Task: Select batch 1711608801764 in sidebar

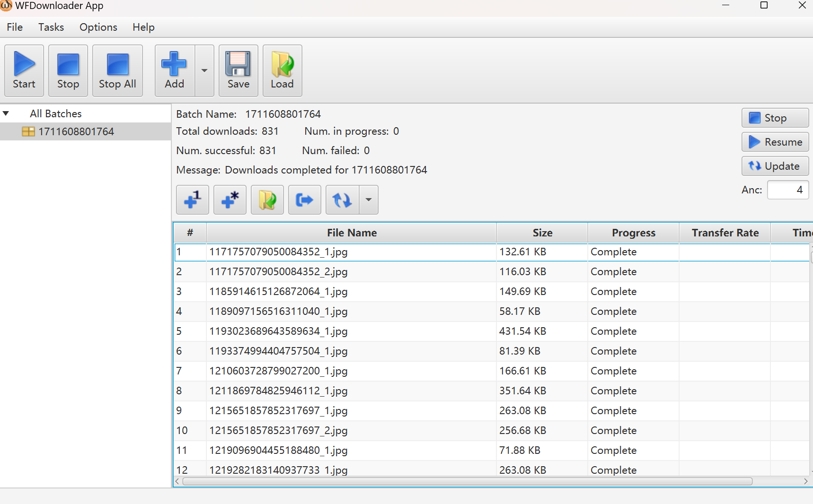Action: (76, 131)
